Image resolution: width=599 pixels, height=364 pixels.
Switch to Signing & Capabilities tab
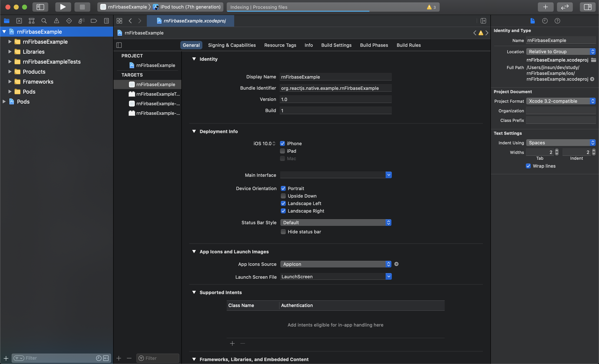coord(232,45)
